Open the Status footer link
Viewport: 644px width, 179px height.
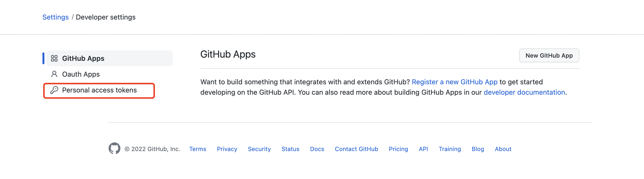(290, 149)
